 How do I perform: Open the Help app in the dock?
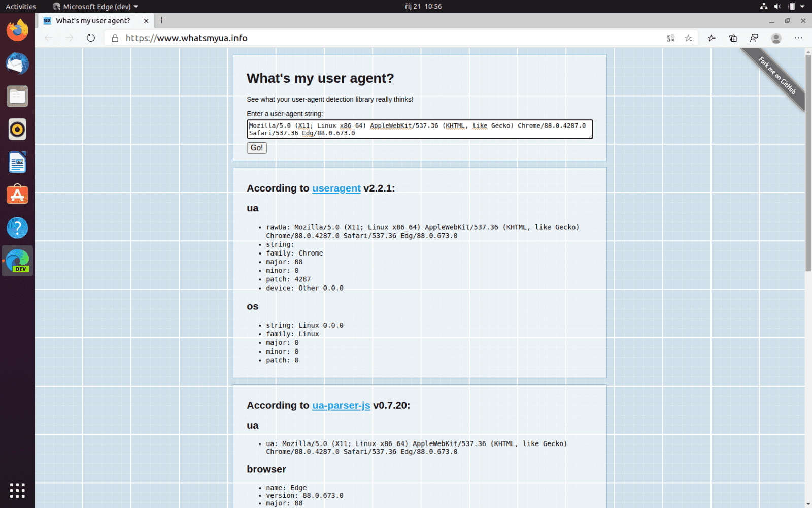tap(17, 228)
